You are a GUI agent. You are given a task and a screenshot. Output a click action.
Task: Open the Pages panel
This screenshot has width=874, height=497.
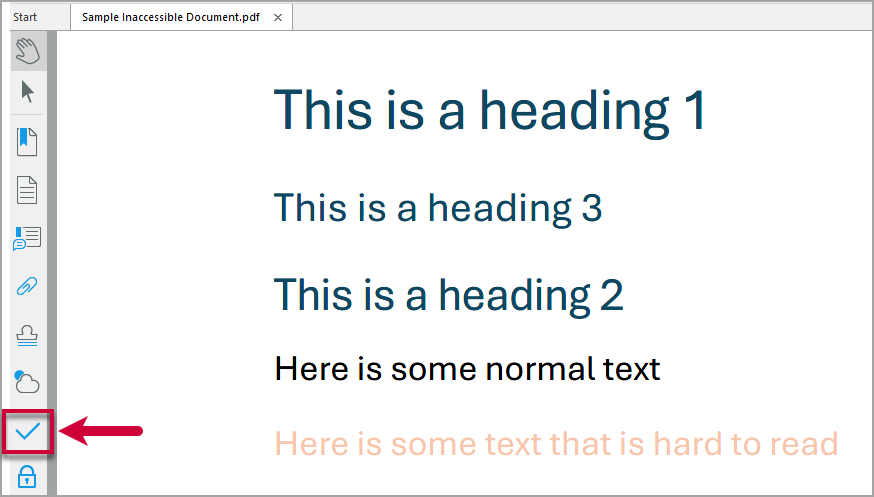[x=27, y=190]
